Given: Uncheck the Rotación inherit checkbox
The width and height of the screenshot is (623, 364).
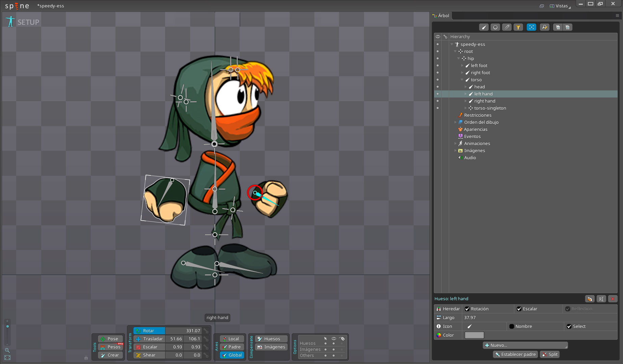Looking at the screenshot, I should click(x=467, y=309).
